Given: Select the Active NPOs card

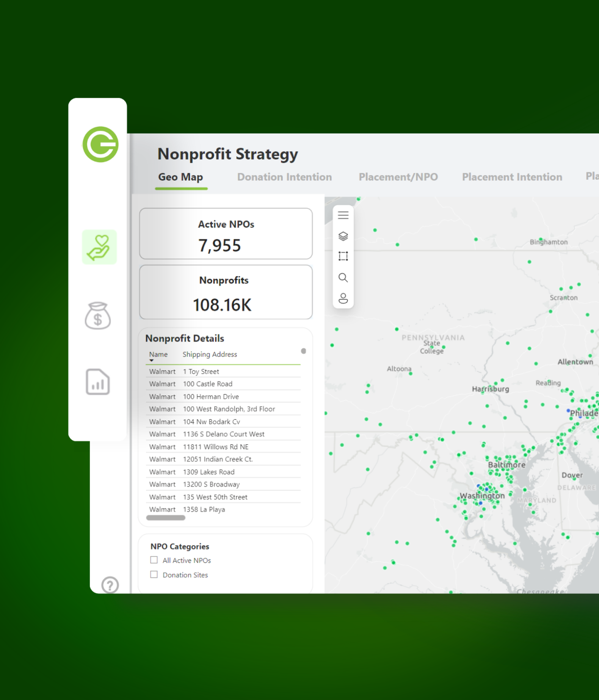Looking at the screenshot, I should tap(226, 234).
